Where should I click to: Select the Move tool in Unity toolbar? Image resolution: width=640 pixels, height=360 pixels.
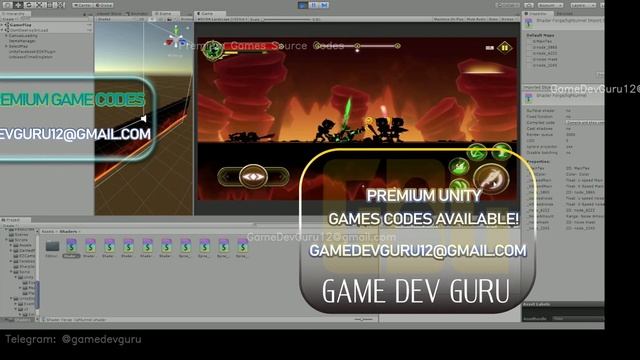[18, 5]
